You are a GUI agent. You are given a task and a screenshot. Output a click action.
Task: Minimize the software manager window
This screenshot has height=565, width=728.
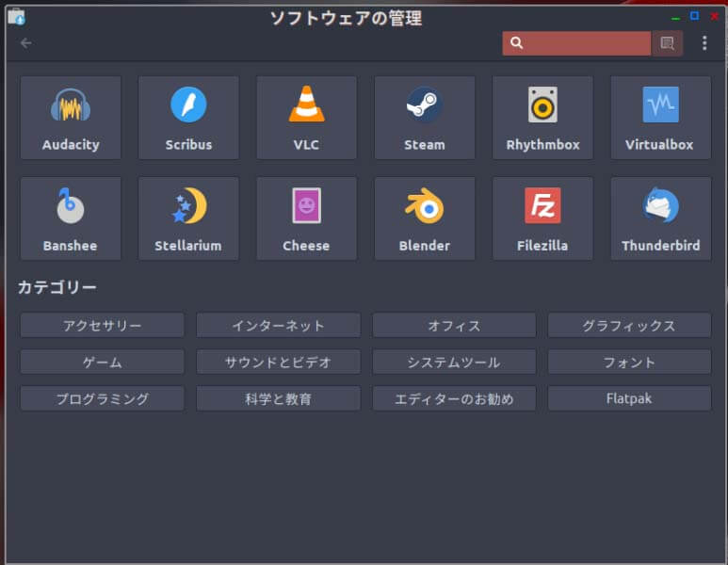pos(675,18)
